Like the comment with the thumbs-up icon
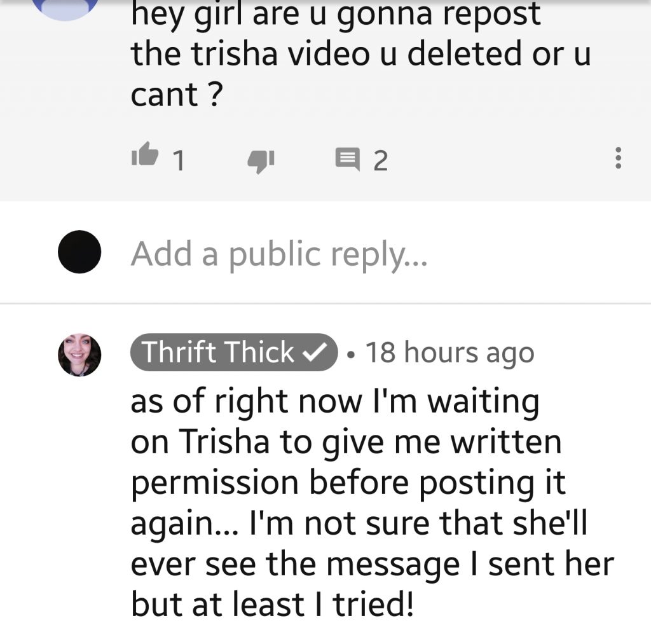This screenshot has height=644, width=651. click(x=145, y=154)
